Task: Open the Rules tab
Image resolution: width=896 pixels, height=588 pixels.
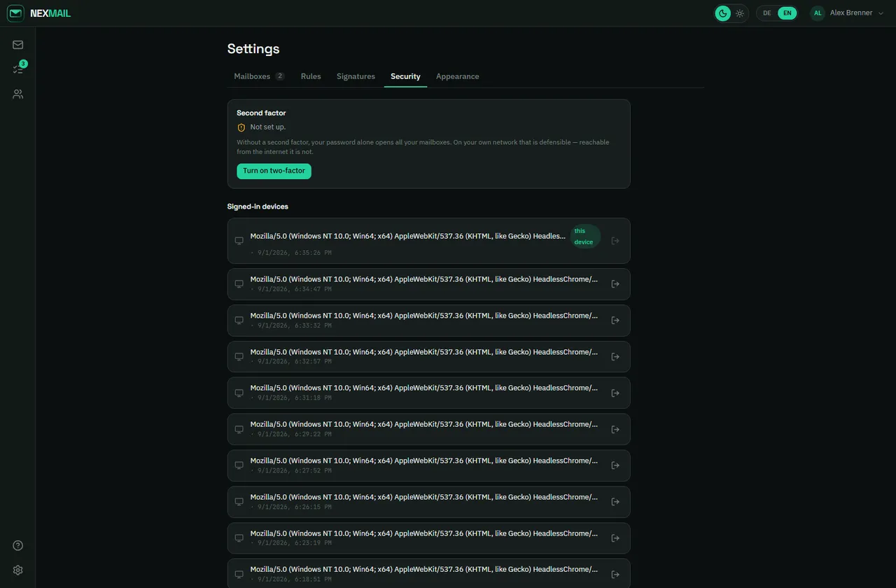Action: (x=311, y=76)
